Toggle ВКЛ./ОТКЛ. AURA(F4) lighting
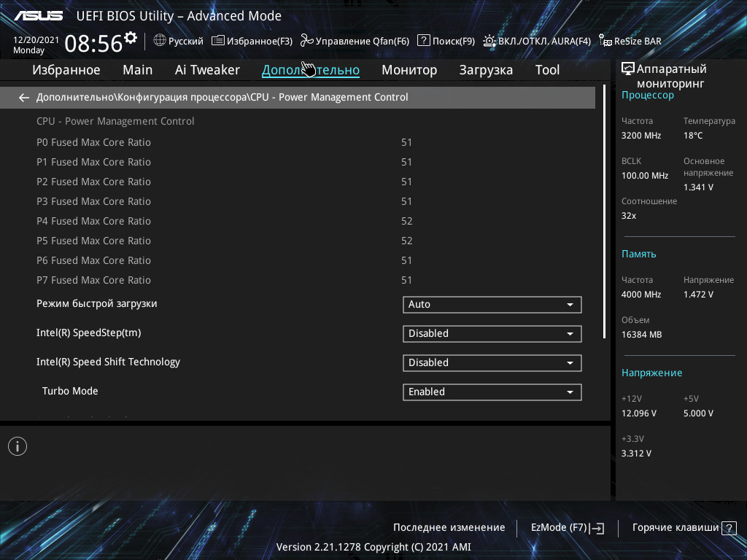 coord(537,41)
